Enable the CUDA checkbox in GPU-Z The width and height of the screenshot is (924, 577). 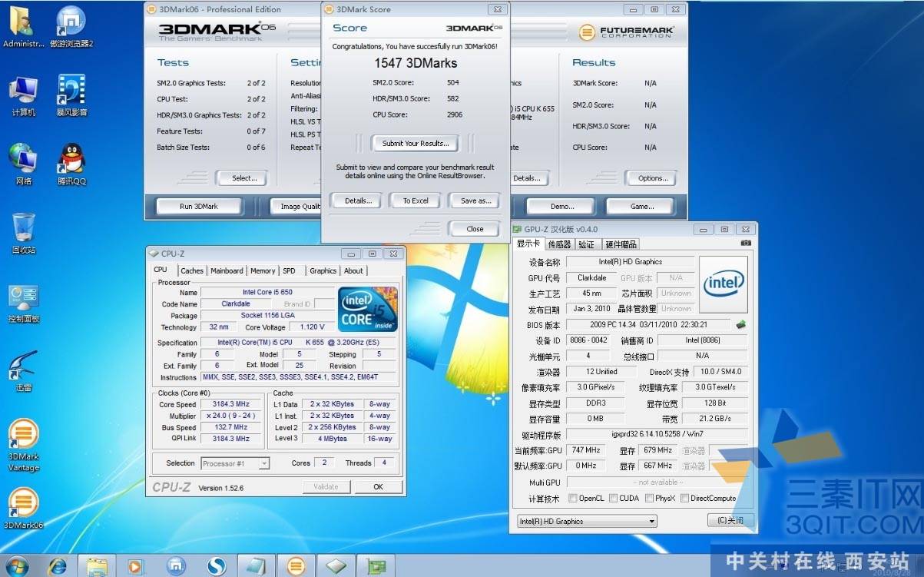(613, 498)
